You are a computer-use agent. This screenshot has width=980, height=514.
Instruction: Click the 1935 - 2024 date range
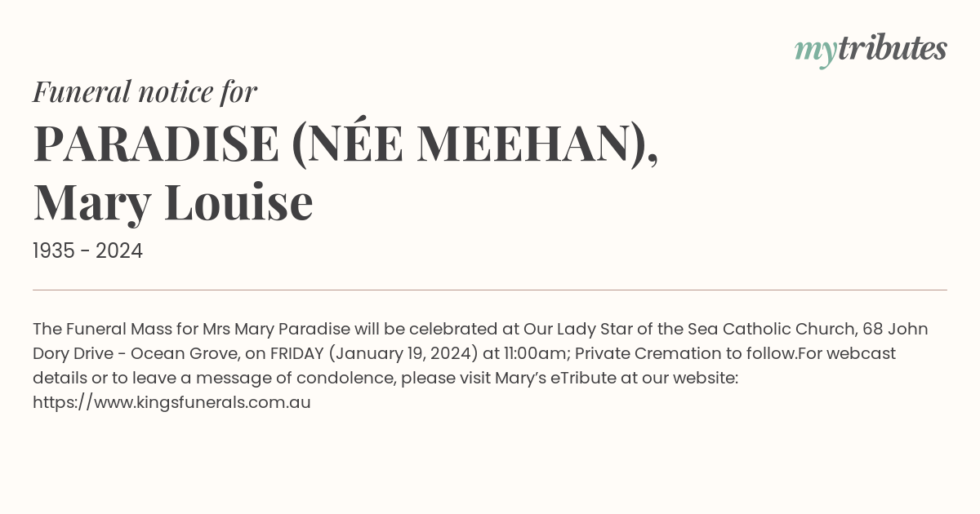tap(87, 251)
